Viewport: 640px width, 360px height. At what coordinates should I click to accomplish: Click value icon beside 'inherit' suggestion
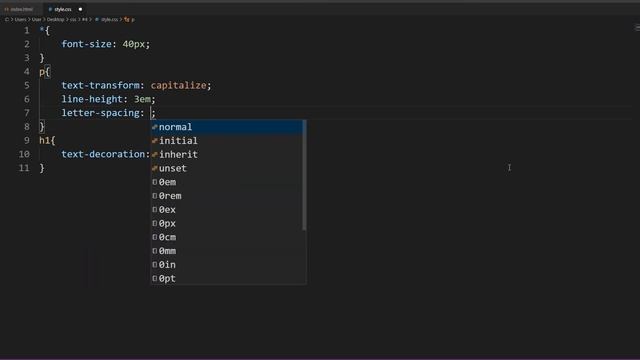(155, 155)
